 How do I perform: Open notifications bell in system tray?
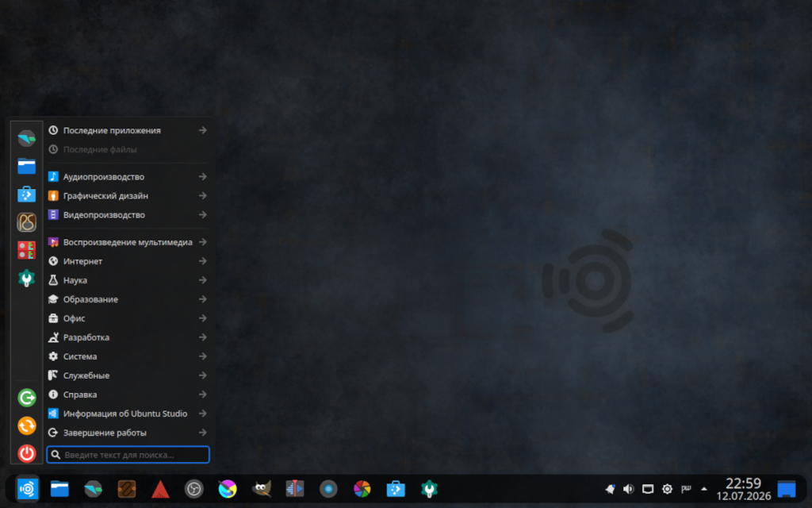610,489
